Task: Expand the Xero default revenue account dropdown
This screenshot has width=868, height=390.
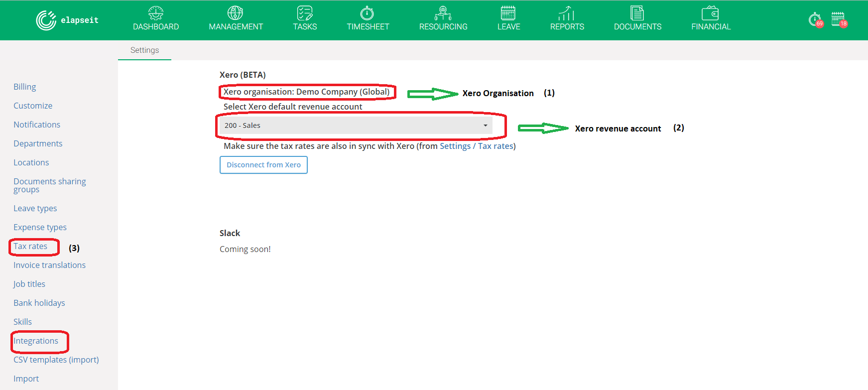Action: tap(356, 126)
